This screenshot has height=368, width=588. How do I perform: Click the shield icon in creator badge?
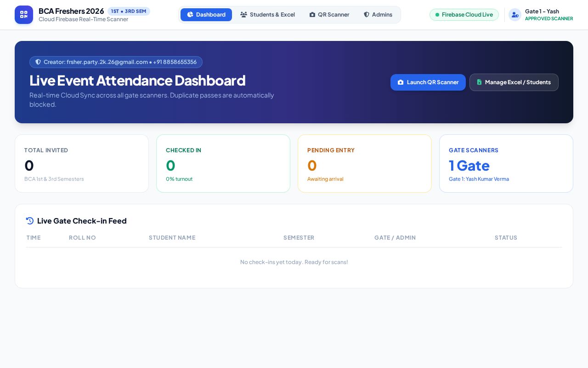pos(38,62)
